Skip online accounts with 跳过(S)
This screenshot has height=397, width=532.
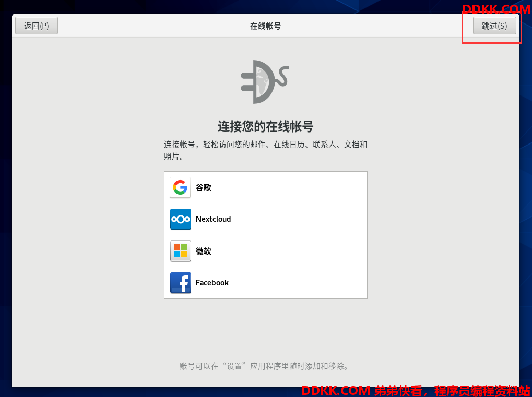tap(494, 26)
